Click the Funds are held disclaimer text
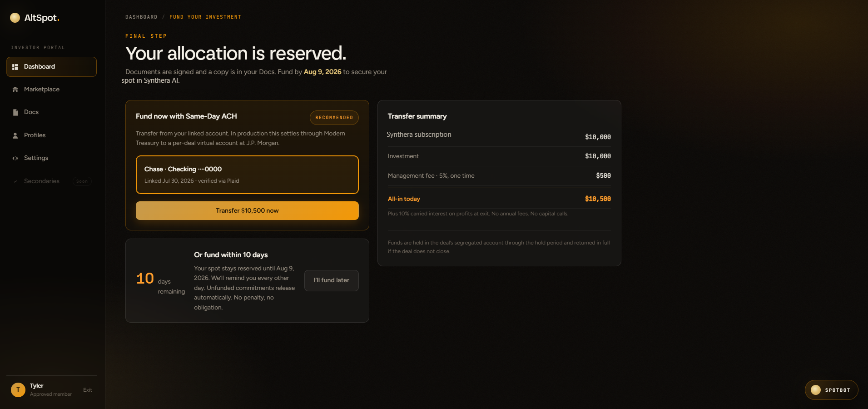The height and width of the screenshot is (409, 868). [x=499, y=247]
